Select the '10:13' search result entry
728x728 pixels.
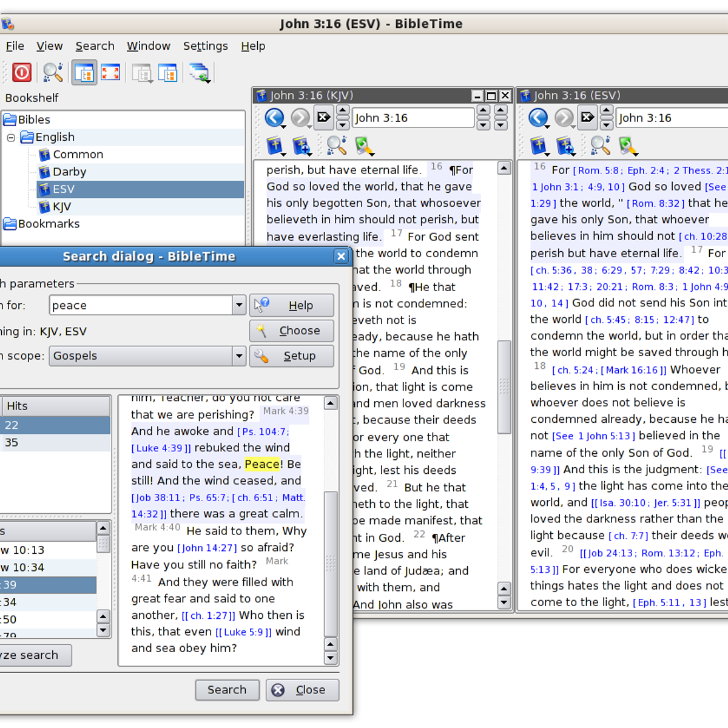pos(48,550)
